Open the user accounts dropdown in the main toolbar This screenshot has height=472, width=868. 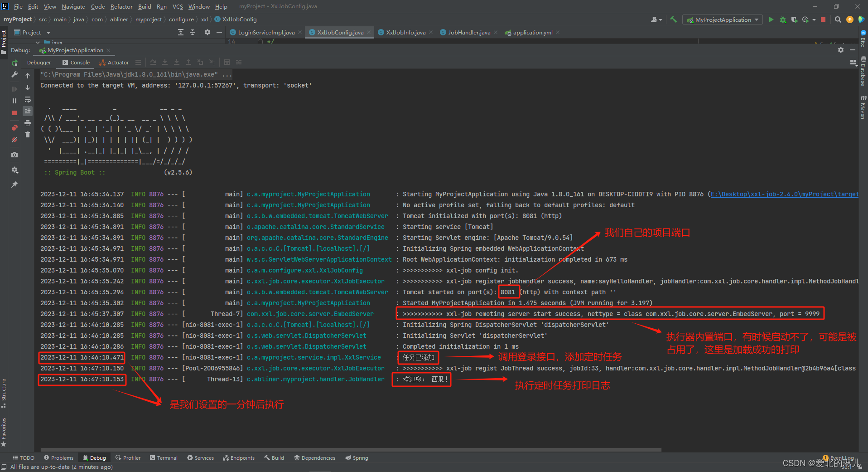point(656,19)
